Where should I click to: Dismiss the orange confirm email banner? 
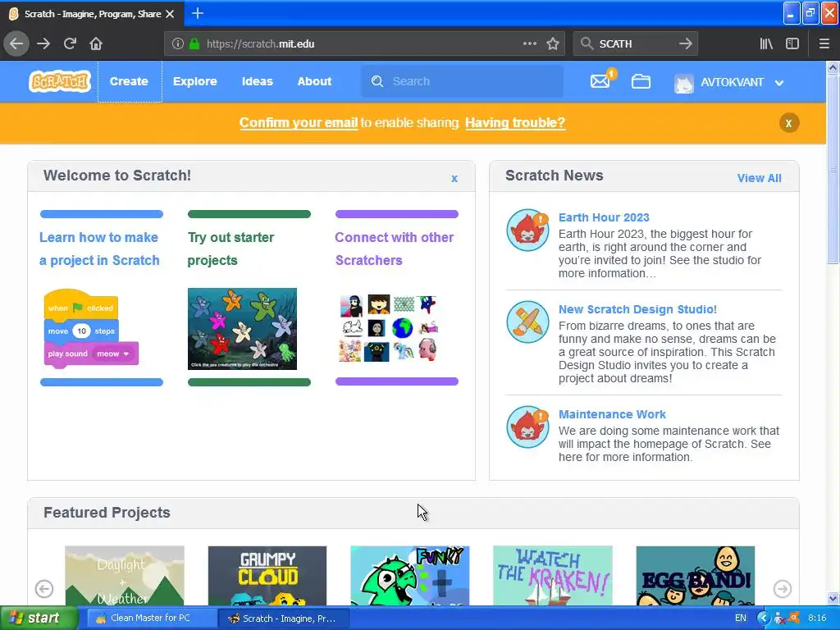788,123
